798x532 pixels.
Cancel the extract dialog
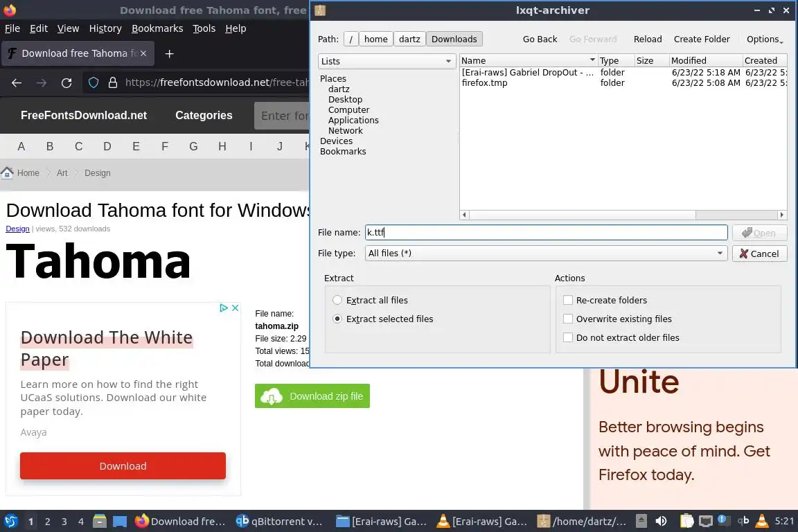click(x=759, y=254)
